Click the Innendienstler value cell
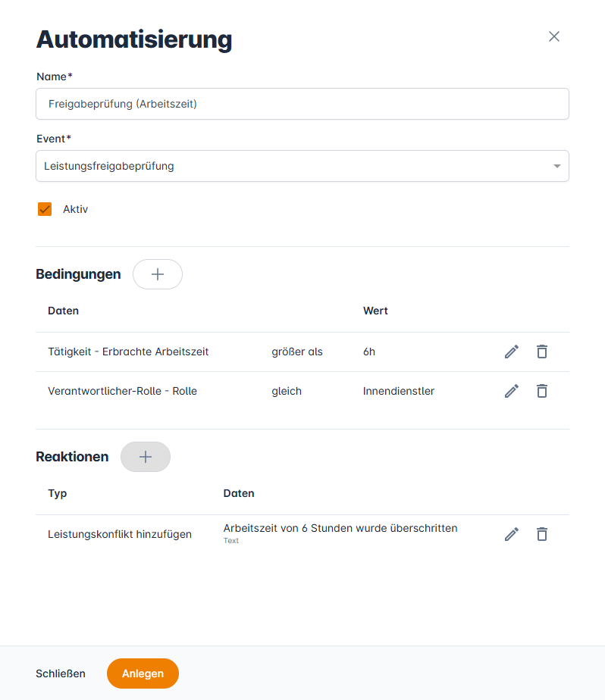This screenshot has width=605, height=700. point(399,391)
